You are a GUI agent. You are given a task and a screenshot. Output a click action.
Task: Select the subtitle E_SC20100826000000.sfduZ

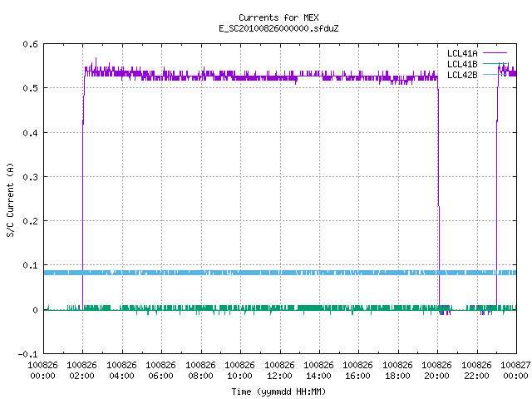278,28
